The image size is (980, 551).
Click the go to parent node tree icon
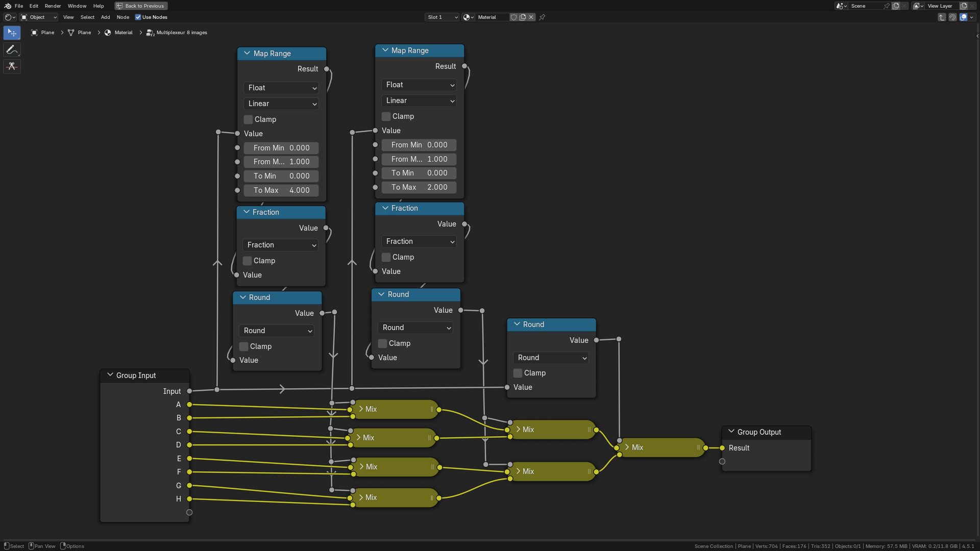point(942,17)
